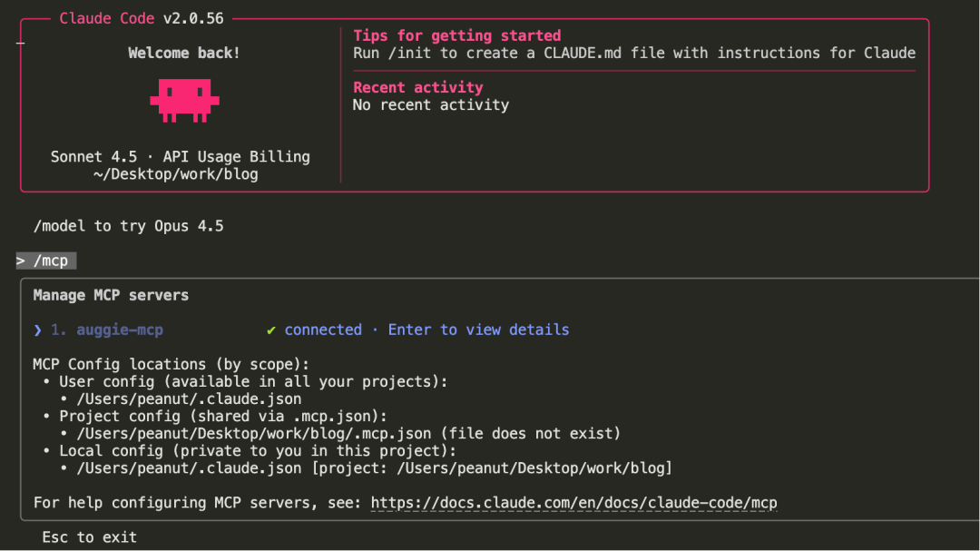This screenshot has height=551, width=980.
Task: Click the 'Enter to view details' text
Action: pos(478,330)
